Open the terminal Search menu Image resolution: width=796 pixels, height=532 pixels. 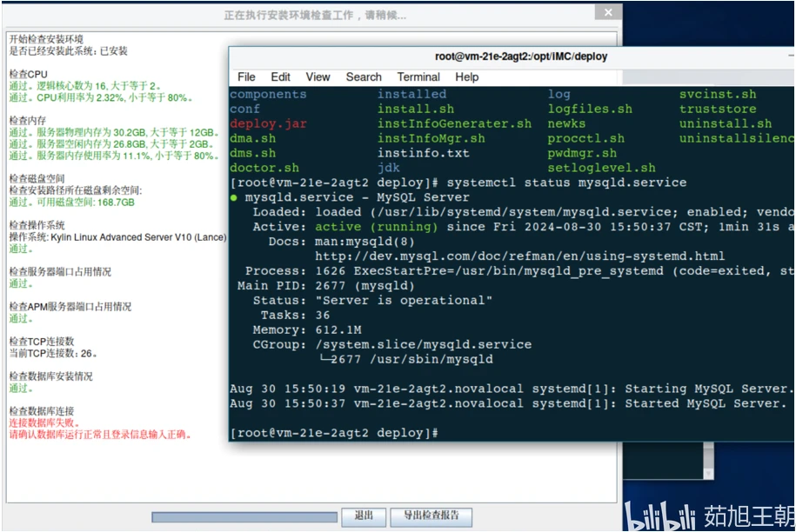(x=364, y=77)
